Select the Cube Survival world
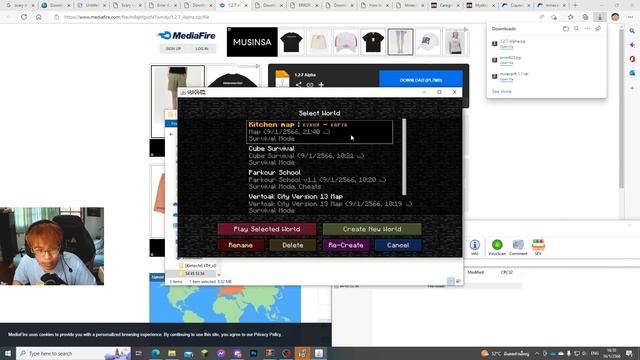The height and width of the screenshot is (360, 640). [320, 156]
